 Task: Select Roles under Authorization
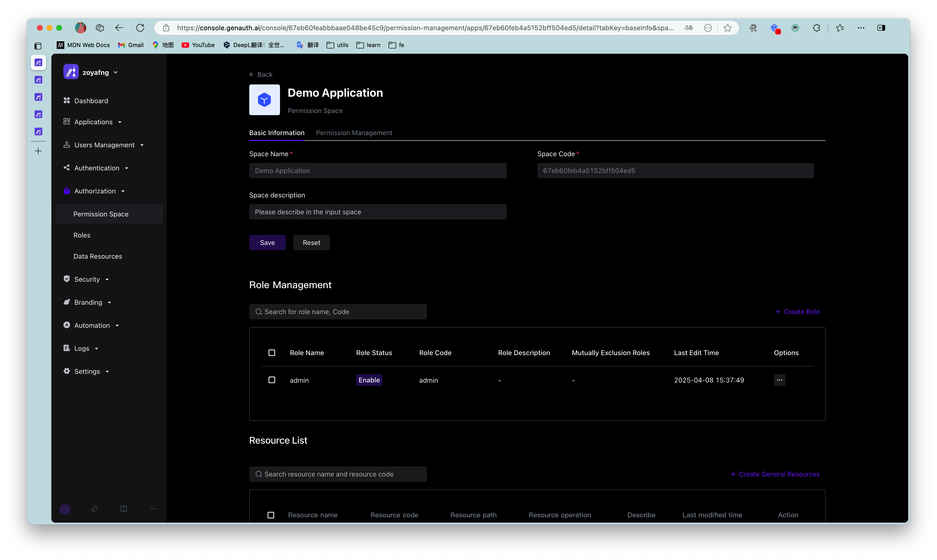click(82, 235)
